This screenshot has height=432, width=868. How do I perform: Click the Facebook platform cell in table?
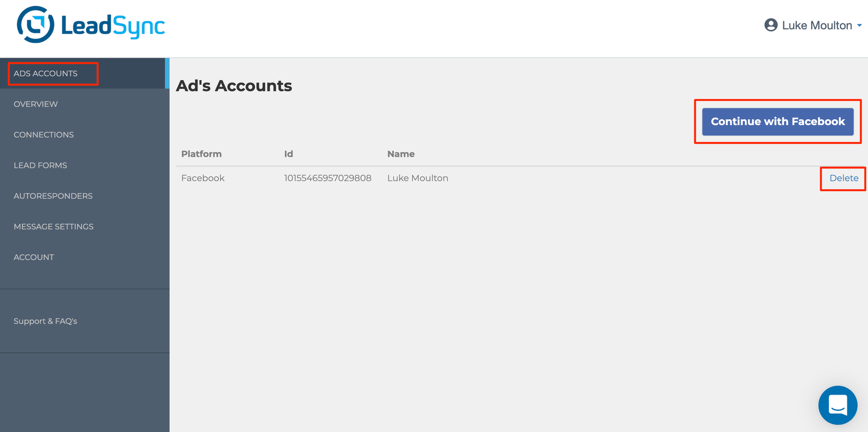203,178
